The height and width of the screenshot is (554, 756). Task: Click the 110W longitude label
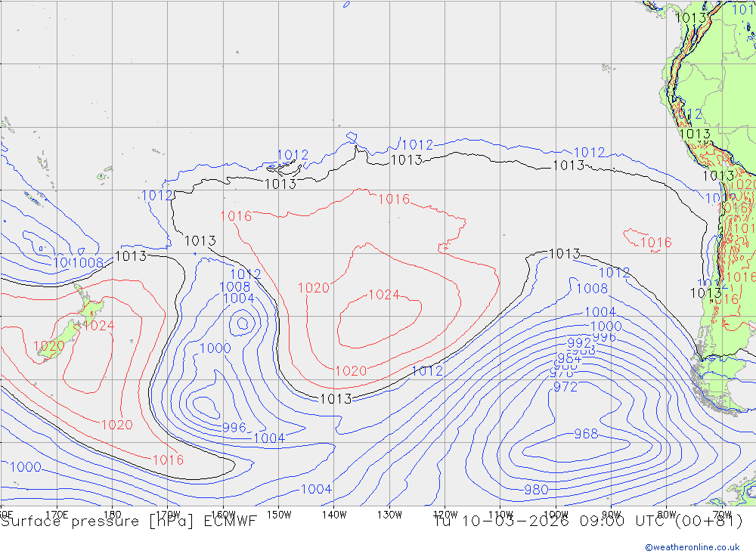[500, 515]
